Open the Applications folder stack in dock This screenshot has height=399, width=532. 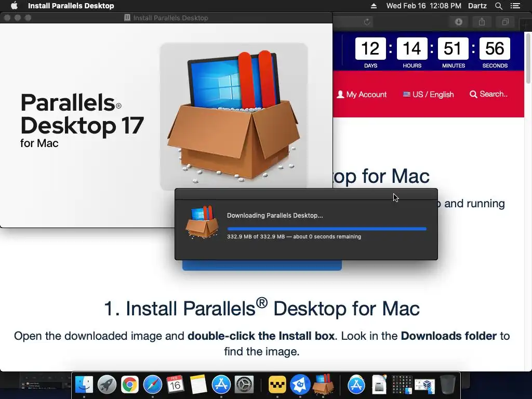[356, 385]
